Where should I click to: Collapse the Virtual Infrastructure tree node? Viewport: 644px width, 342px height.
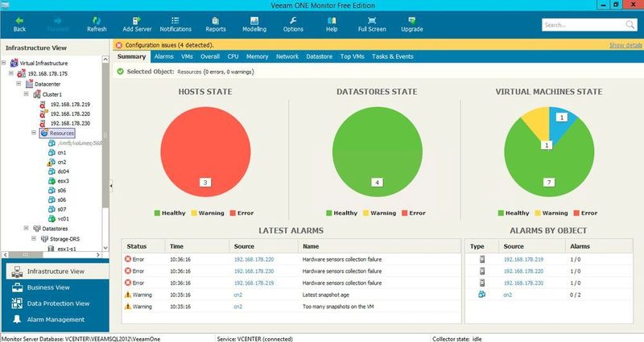(x=4, y=63)
